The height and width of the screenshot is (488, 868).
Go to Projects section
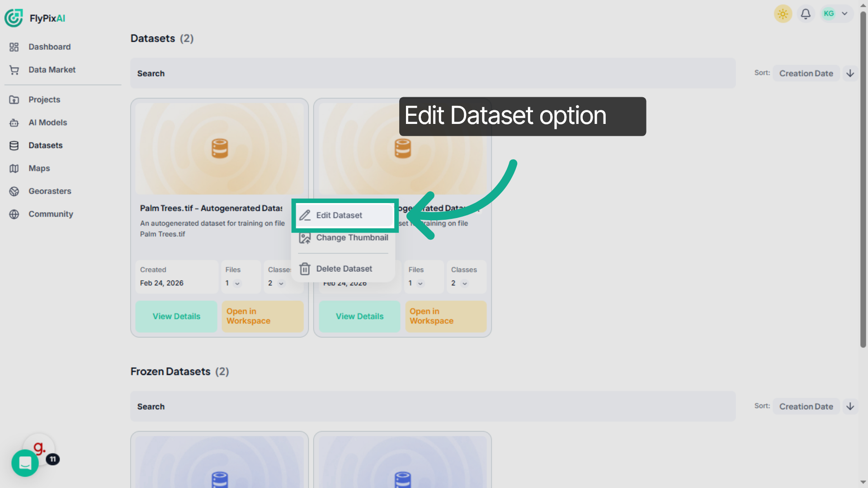tap(44, 99)
